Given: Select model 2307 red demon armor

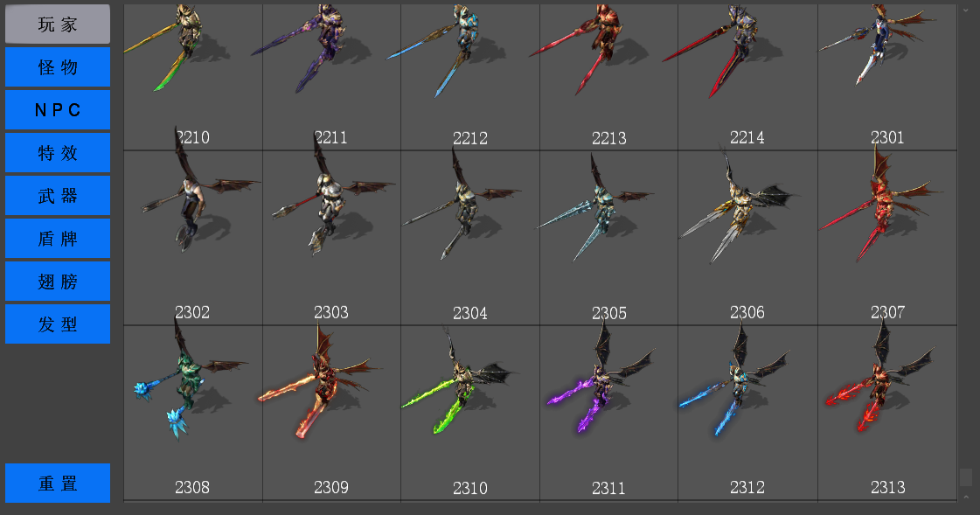Looking at the screenshot, I should (x=886, y=238).
